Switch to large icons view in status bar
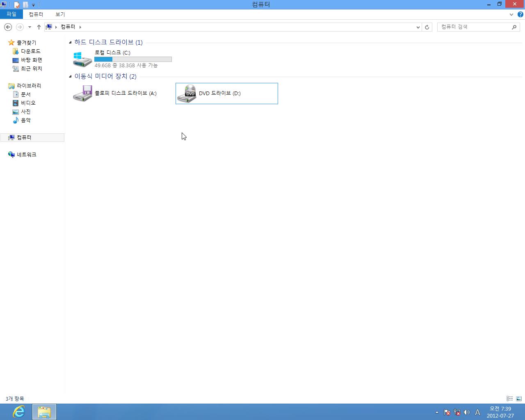Viewport: 525px width, 420px height. 519,399
